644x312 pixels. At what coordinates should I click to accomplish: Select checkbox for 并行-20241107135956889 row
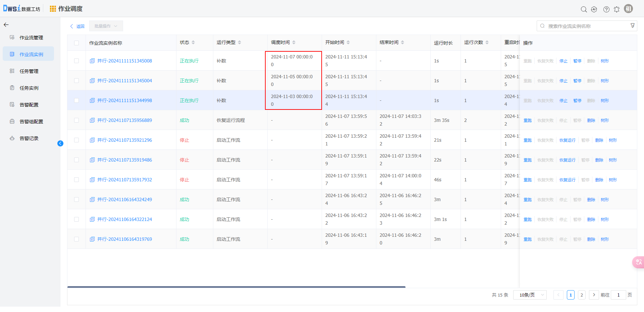click(x=76, y=120)
